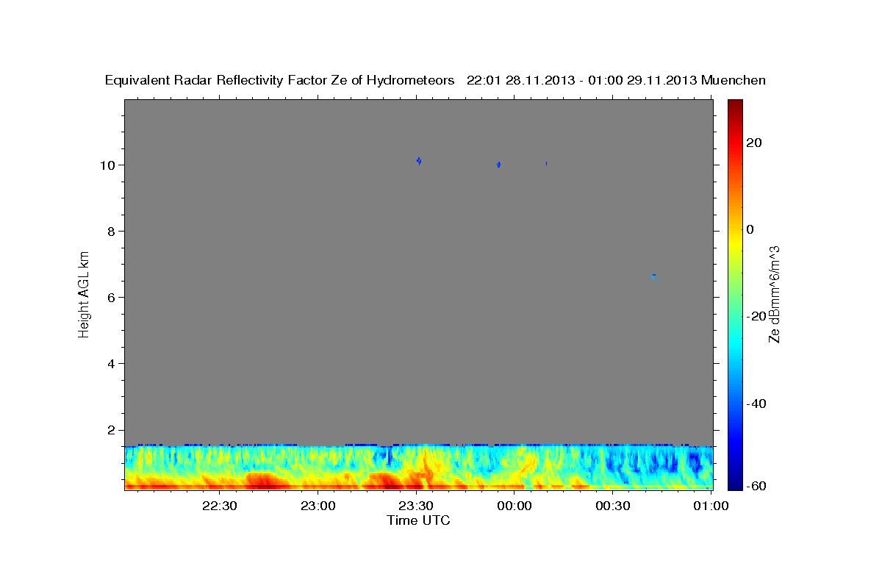Click the blue echo near 10 km before 00:00
882x588 pixels.
tap(499, 165)
